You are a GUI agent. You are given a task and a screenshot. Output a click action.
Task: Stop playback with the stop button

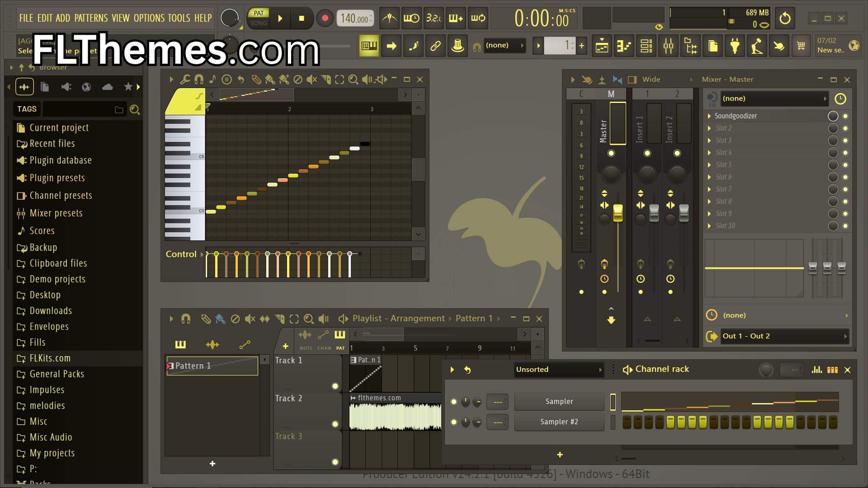pyautogui.click(x=302, y=19)
